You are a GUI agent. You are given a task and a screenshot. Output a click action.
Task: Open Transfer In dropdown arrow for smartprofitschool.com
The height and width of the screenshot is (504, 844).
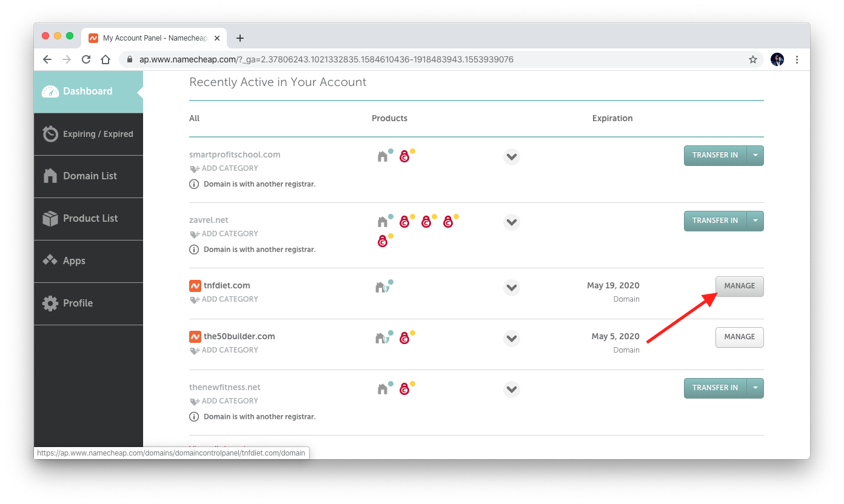click(x=755, y=155)
